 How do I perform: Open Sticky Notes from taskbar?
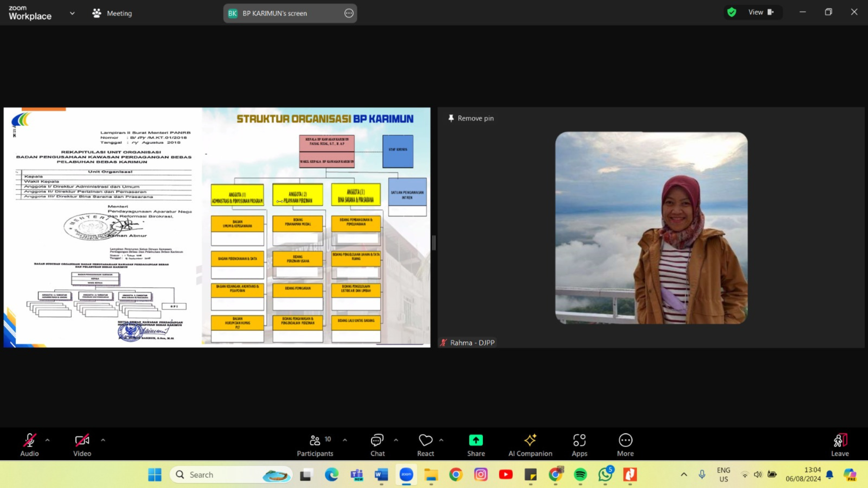pyautogui.click(x=530, y=474)
